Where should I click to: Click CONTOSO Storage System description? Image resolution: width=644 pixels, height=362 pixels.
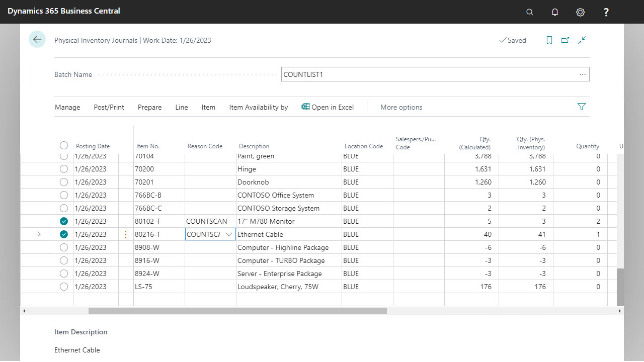coord(279,208)
